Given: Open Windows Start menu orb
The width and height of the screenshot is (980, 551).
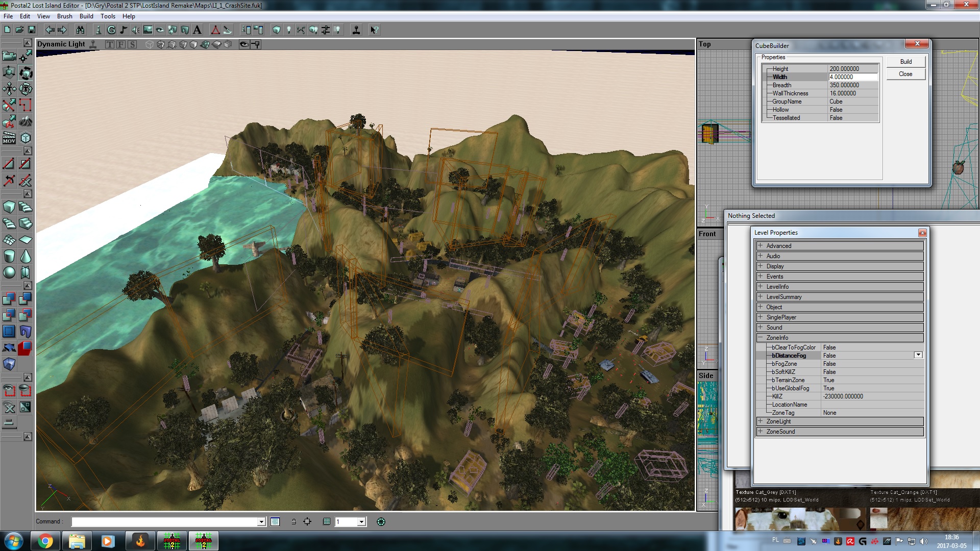Looking at the screenshot, I should tap(13, 541).
